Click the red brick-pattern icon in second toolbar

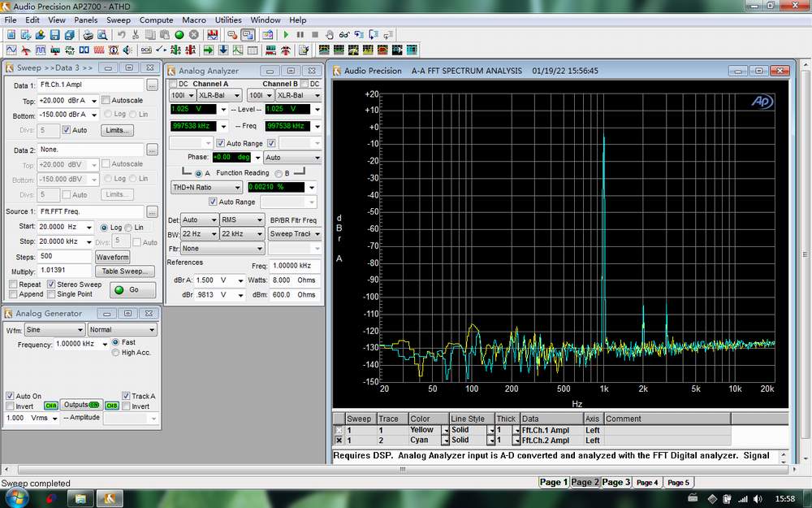click(99, 50)
